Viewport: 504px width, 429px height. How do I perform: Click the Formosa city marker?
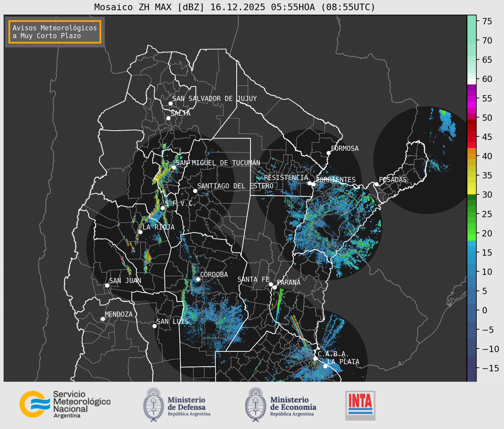point(329,153)
